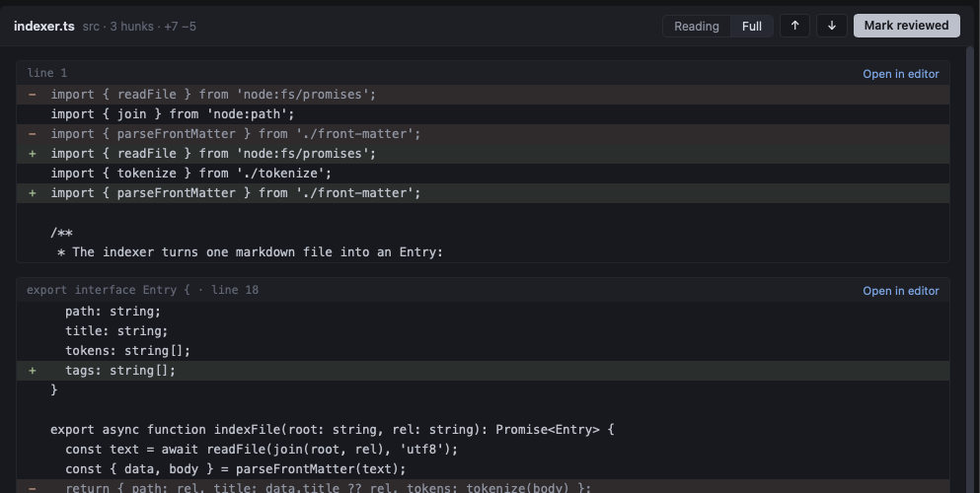The width and height of the screenshot is (980, 493).
Task: Click the '3 hunks' summary text
Action: click(132, 27)
